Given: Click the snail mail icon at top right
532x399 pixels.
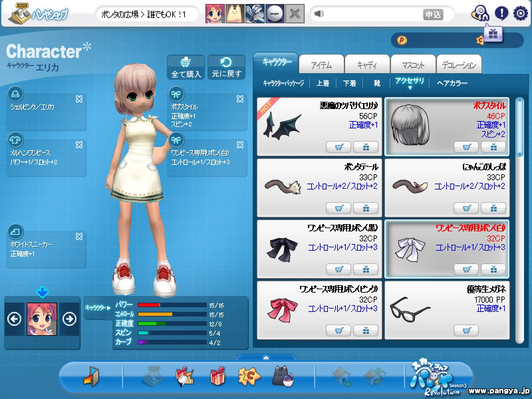Looking at the screenshot, I should 479,13.
